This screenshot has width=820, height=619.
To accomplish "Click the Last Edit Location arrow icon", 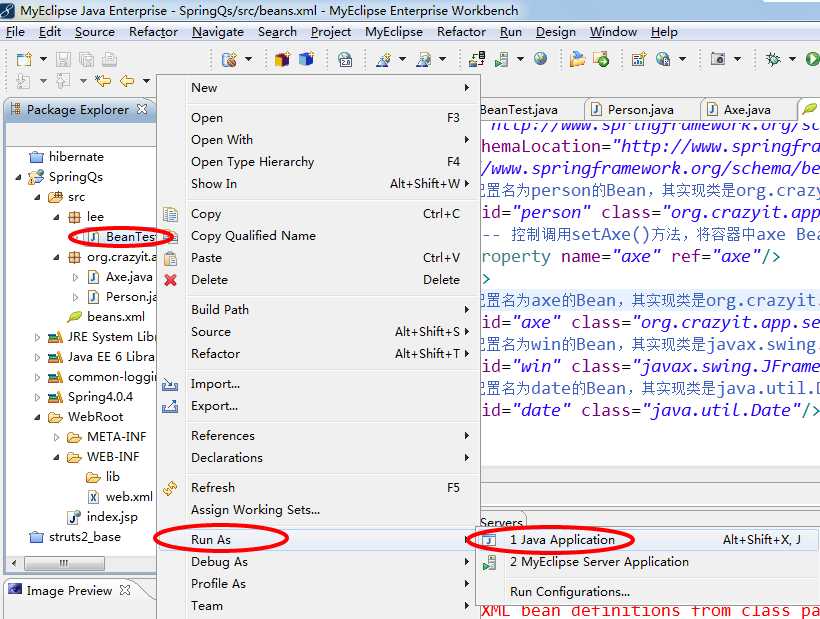I will (103, 81).
